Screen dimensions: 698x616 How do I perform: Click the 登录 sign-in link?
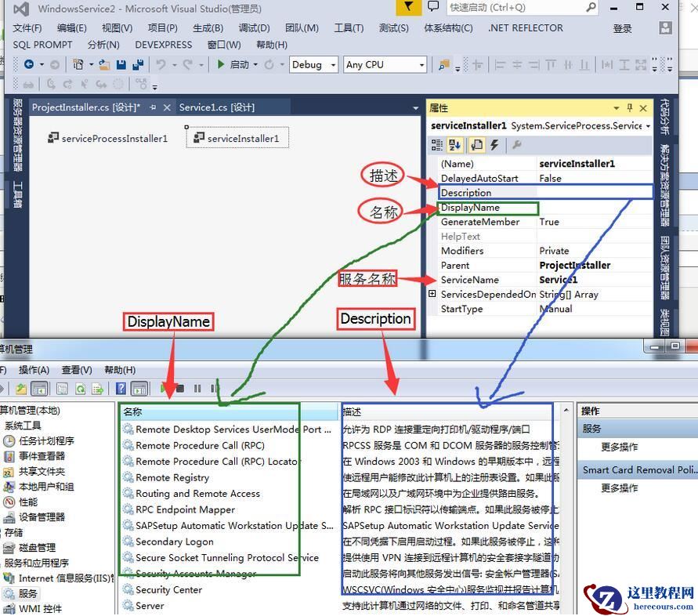(622, 28)
